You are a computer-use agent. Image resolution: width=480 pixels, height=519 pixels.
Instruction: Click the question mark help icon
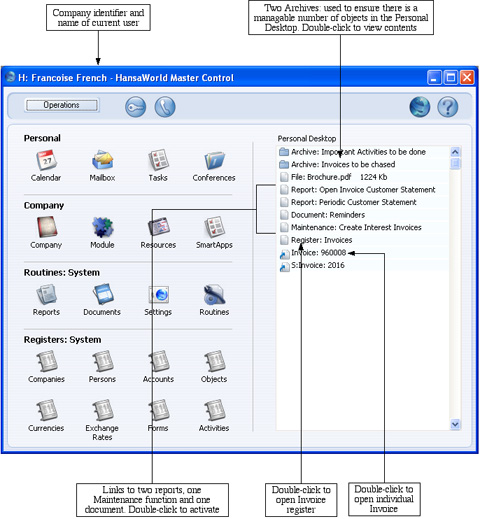(x=448, y=107)
